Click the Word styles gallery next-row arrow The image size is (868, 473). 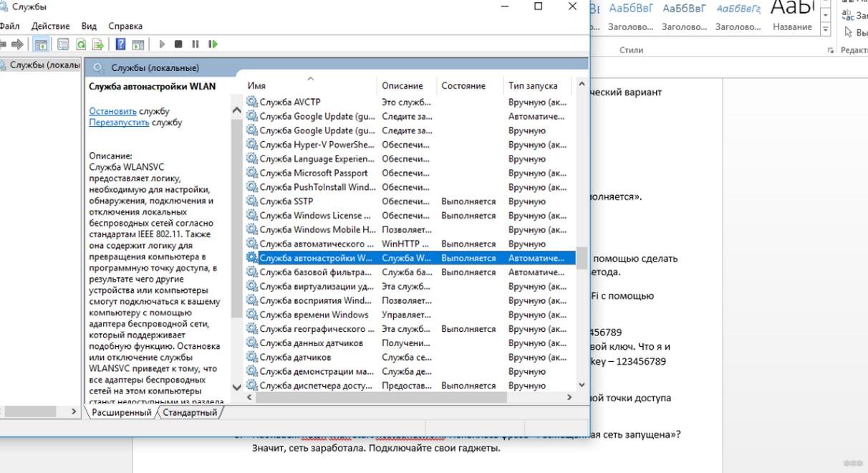825,16
